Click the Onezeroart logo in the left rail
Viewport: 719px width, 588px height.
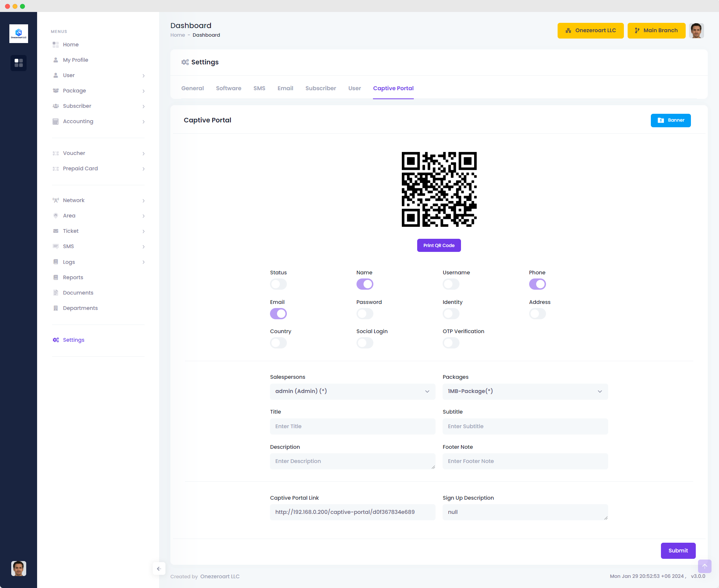coord(19,34)
